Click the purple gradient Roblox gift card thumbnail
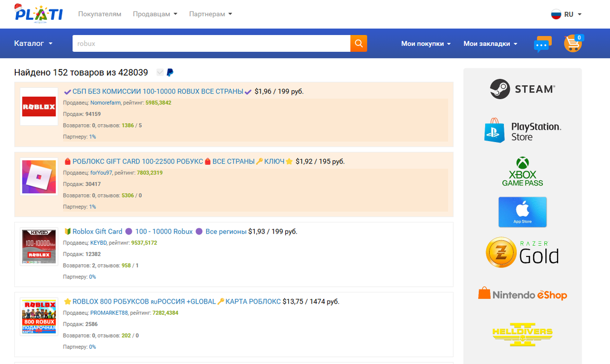 [39, 177]
